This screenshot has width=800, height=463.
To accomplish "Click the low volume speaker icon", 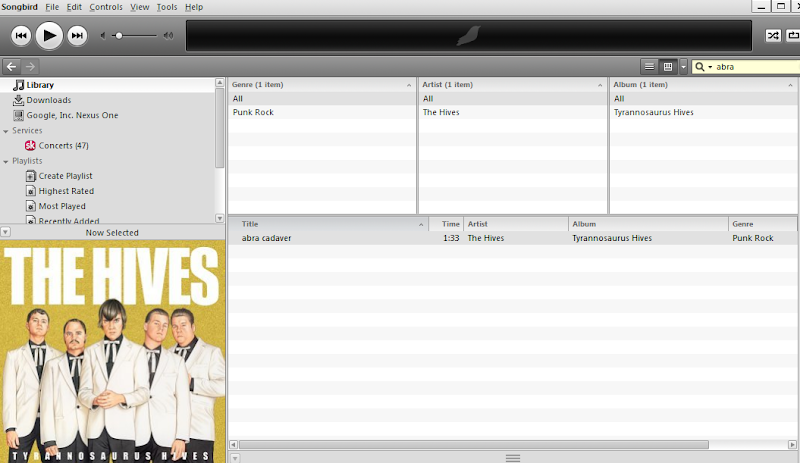I will coord(103,36).
